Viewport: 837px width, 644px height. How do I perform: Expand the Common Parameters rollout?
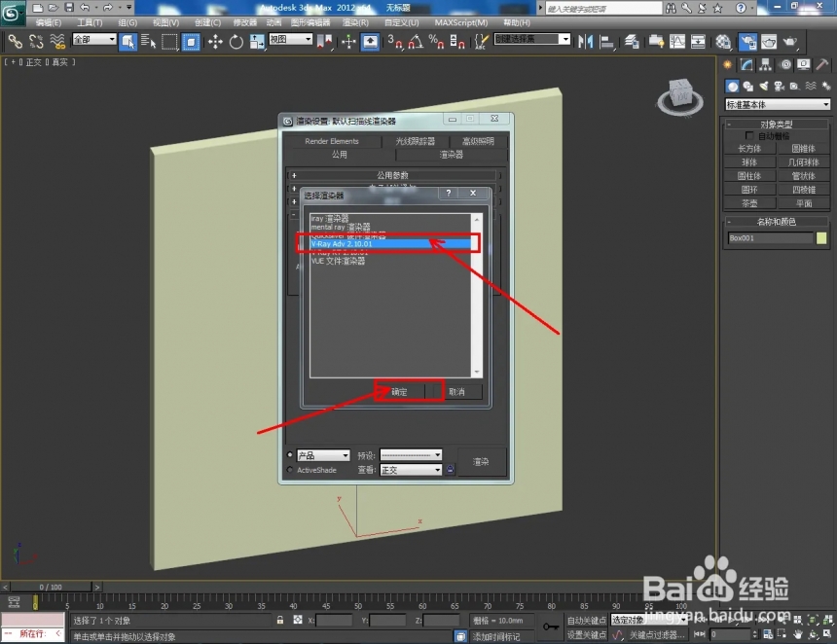(x=393, y=175)
